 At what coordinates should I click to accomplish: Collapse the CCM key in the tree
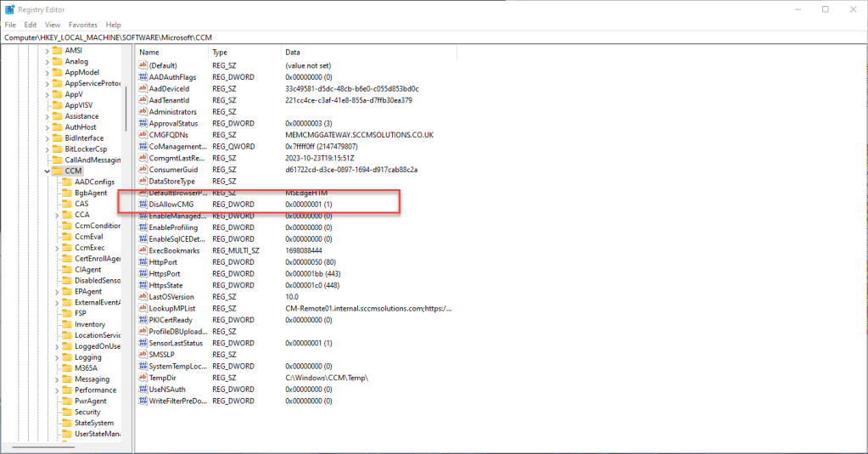[x=47, y=171]
